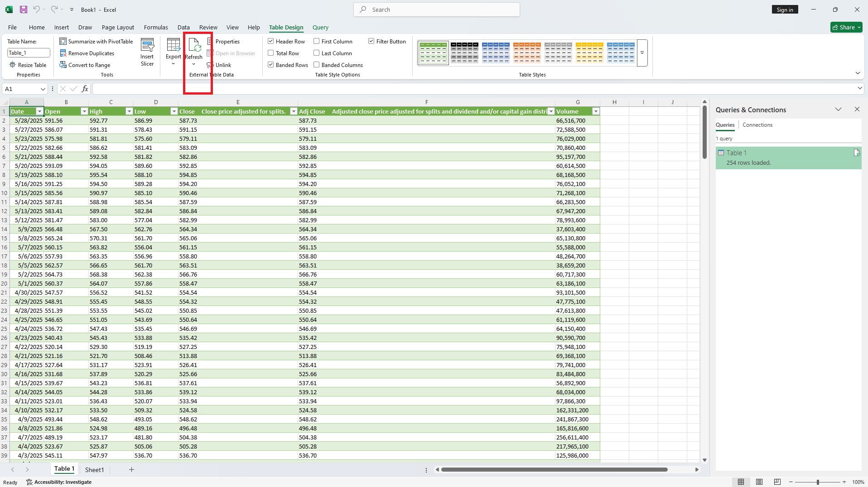Click the Save icon in title bar
Viewport: 868px width, 487px height.
24,10
